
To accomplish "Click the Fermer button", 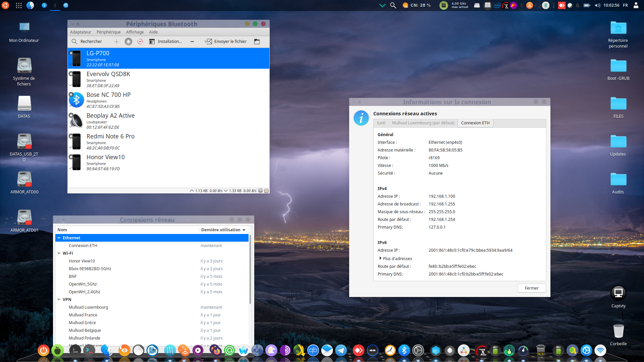I will 531,288.
